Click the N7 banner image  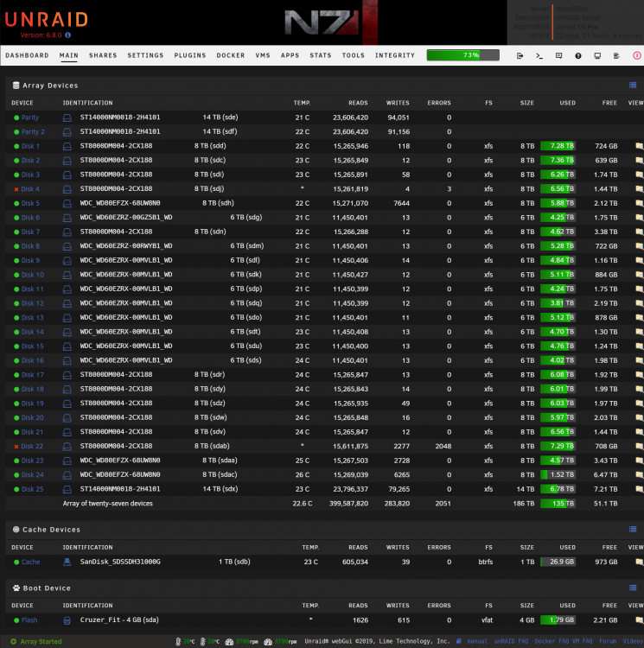(x=331, y=22)
